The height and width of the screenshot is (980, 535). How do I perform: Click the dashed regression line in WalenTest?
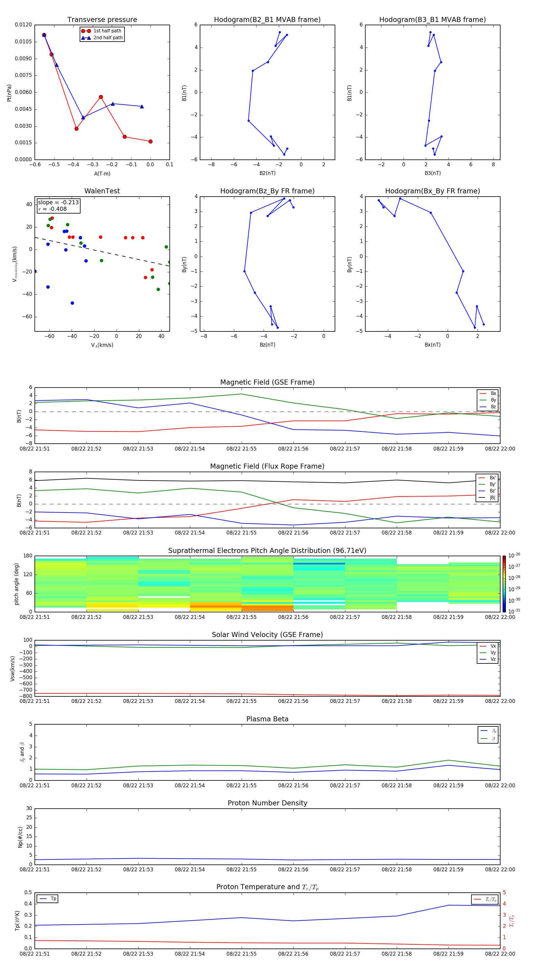point(102,252)
